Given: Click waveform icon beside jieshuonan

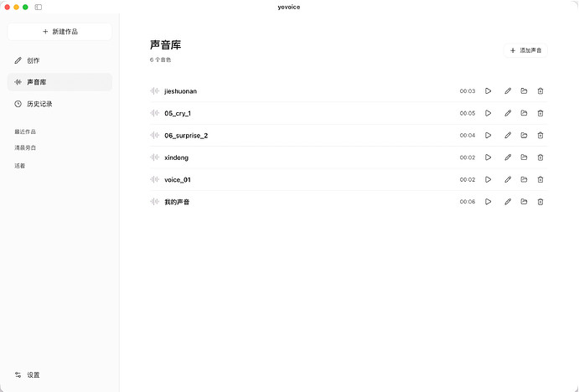Looking at the screenshot, I should 154,90.
